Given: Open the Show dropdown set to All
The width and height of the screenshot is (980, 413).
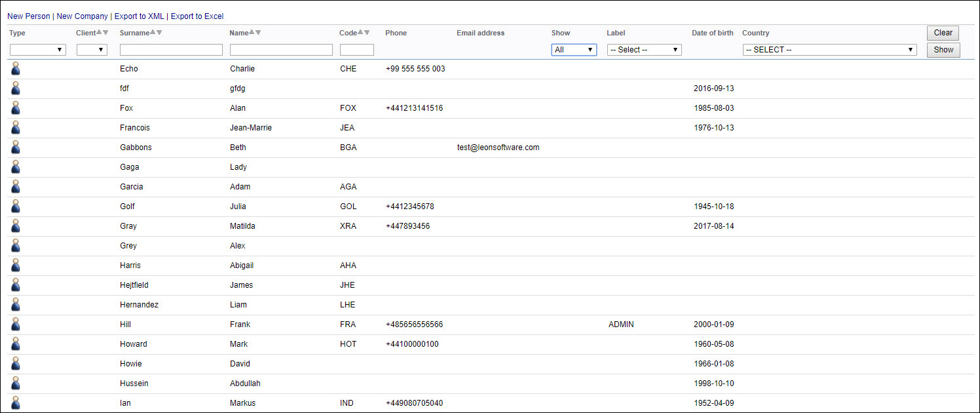Looking at the screenshot, I should pyautogui.click(x=574, y=50).
